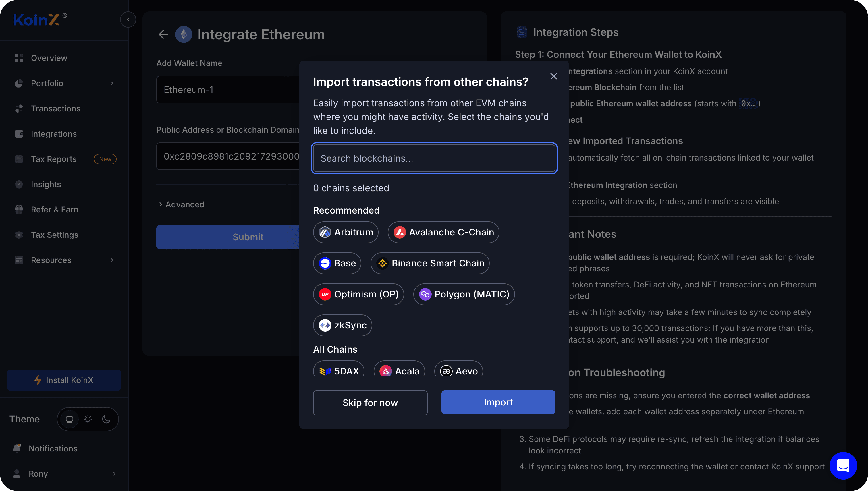Expand the Portfolio sidebar menu
This screenshot has height=491, width=868.
coord(112,83)
